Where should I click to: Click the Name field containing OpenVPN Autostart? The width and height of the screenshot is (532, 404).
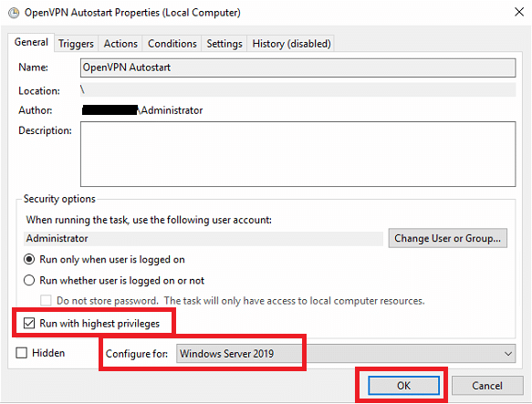point(297,67)
